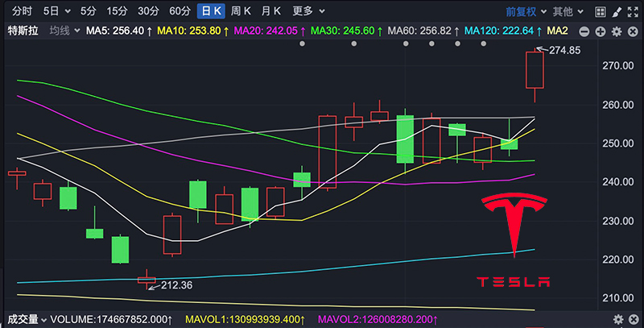Activate the drawing brush tool
Viewport: 644px width, 328px height.
click(x=617, y=12)
